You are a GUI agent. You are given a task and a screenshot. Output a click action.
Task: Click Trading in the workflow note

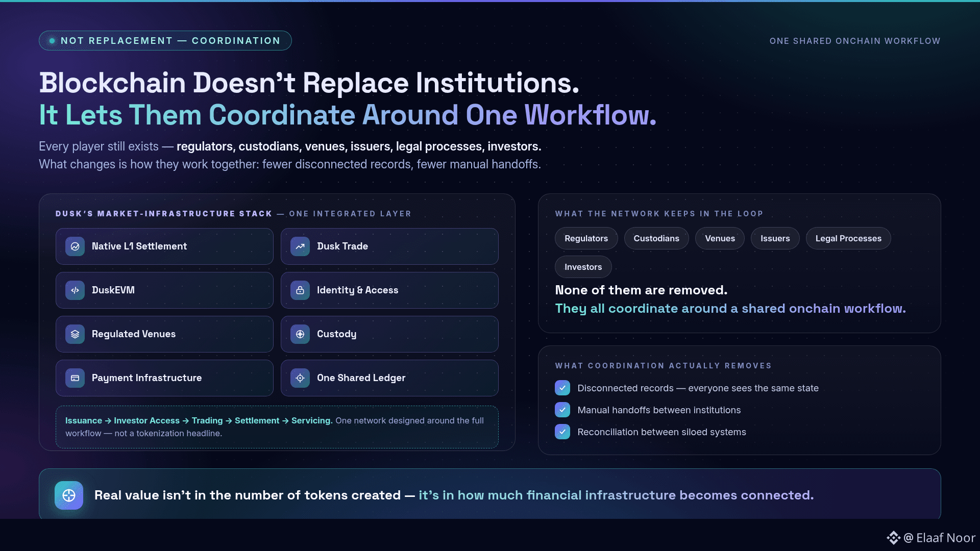click(x=207, y=420)
